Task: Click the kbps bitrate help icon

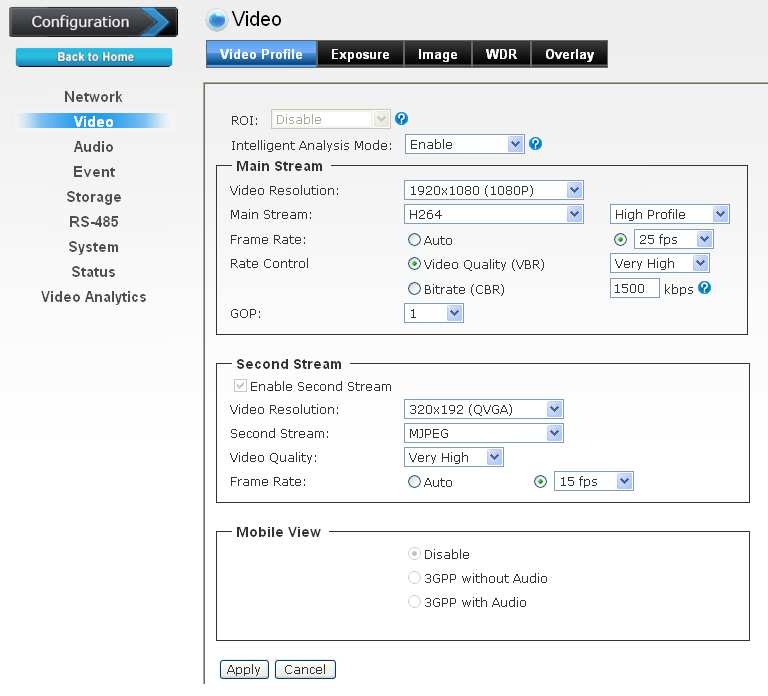Action: click(x=704, y=288)
